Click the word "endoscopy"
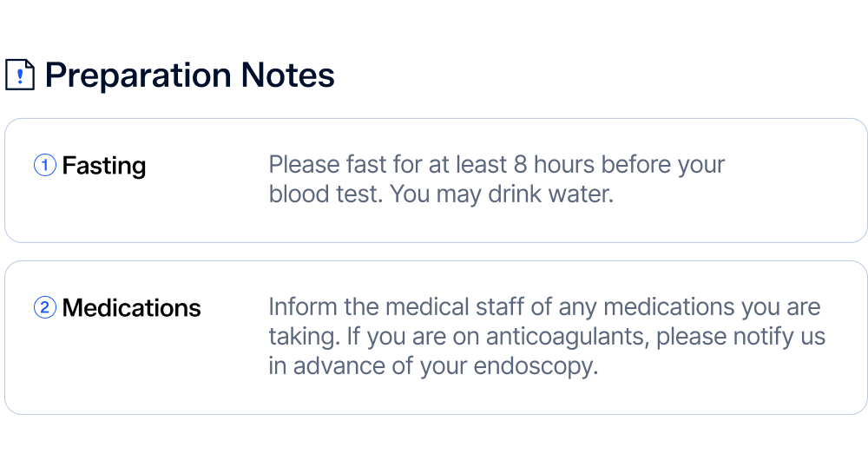Viewport: 868px width, 467px height. 534,365
